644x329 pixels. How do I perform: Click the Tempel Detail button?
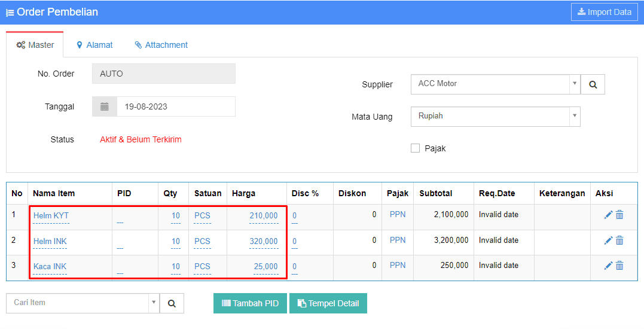(x=328, y=303)
